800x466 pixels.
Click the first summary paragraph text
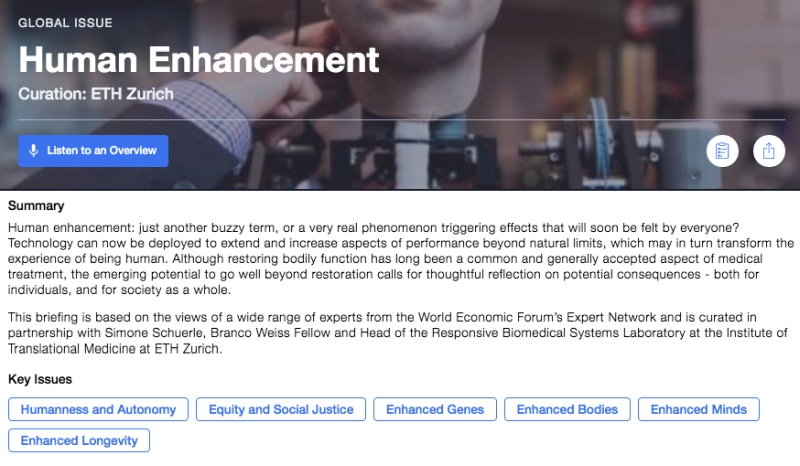[x=400, y=259]
